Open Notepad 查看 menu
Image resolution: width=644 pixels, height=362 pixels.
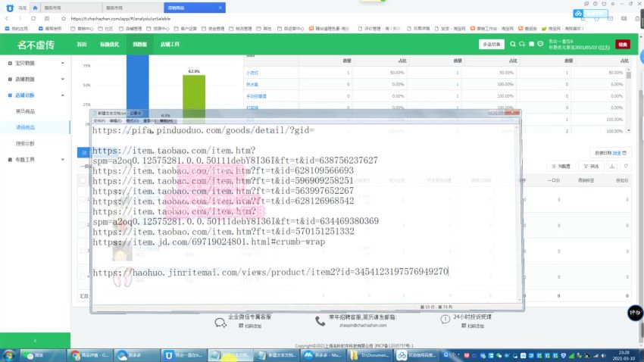pos(149,121)
